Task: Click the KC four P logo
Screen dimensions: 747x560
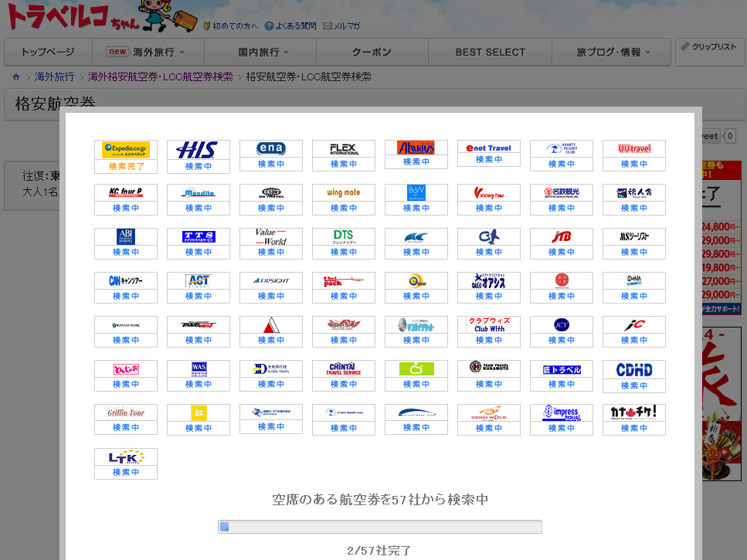Action: 126,192
